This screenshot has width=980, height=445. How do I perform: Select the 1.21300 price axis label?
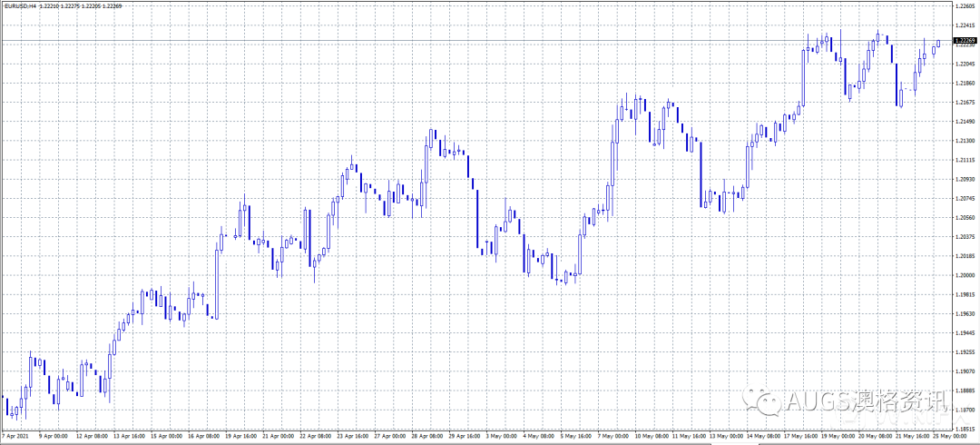tap(964, 141)
